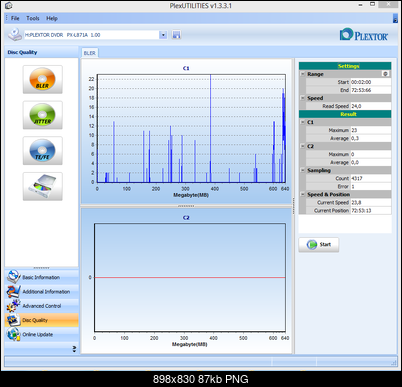Select the TE/FE disc test icon
Image resolution: width=402 pixels, height=387 pixels.
click(x=42, y=151)
